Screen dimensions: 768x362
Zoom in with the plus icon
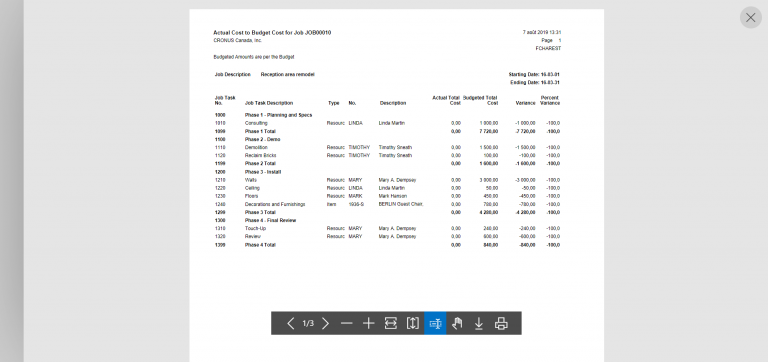click(368, 323)
